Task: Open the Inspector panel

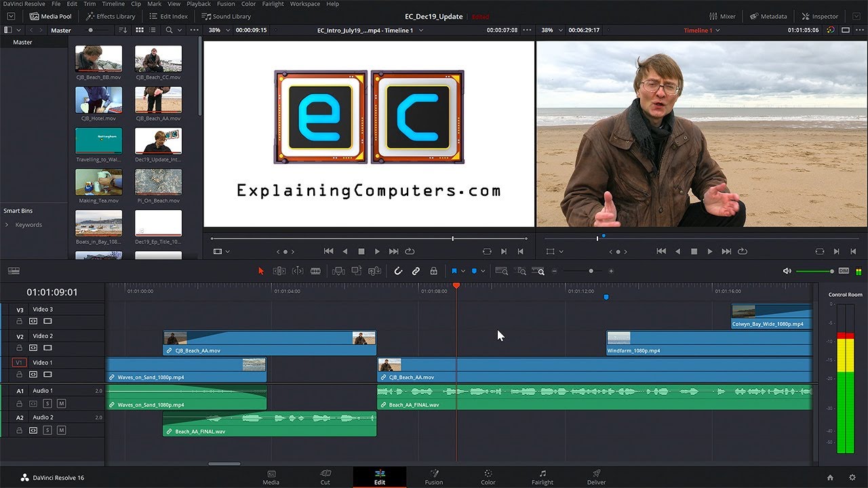Action: (x=820, y=16)
